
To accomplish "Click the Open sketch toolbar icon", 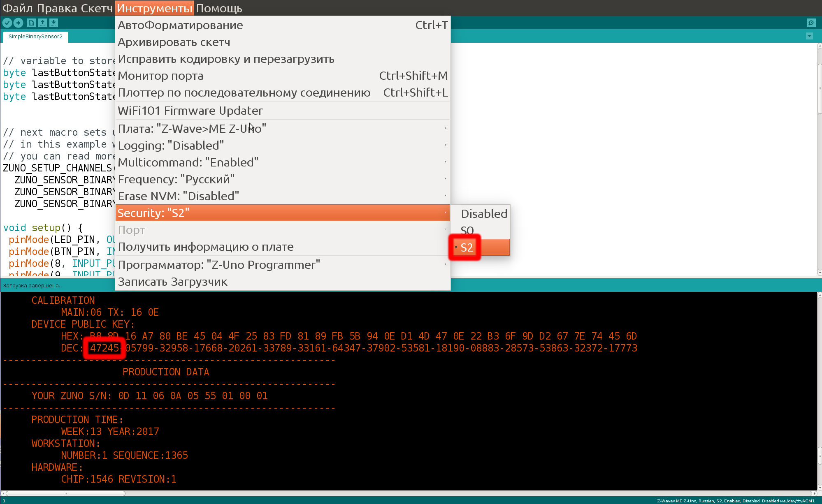I will (42, 23).
